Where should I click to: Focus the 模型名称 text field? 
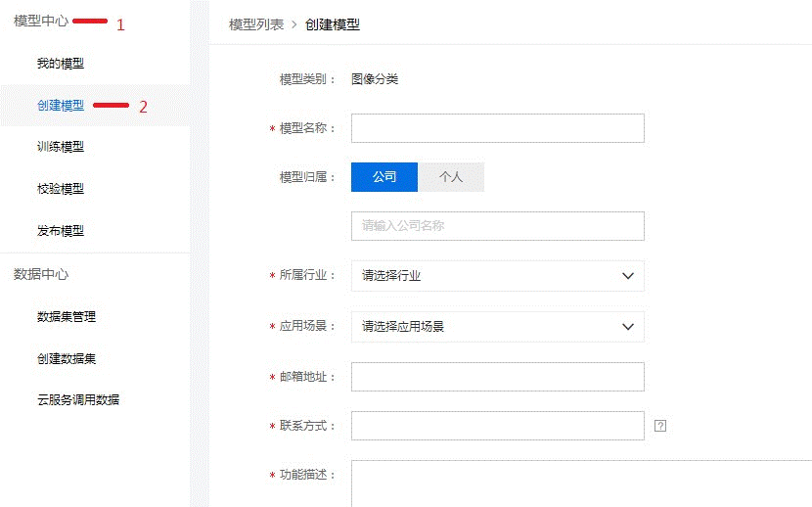point(497,128)
